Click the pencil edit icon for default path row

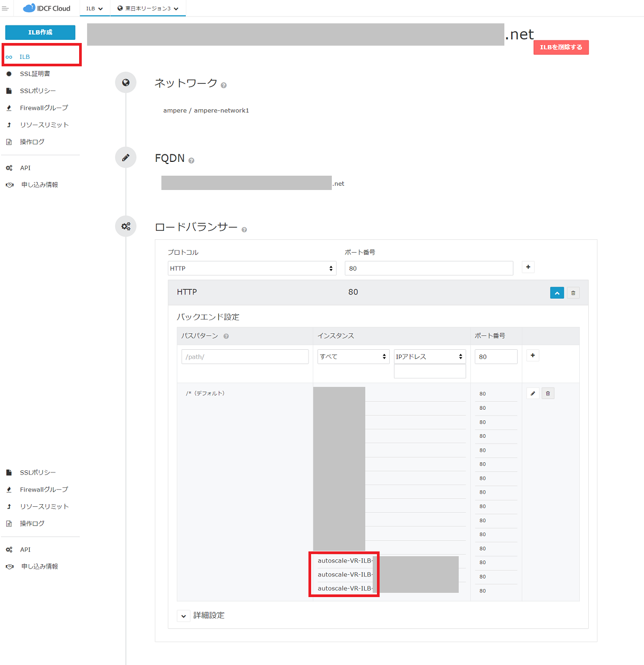pyautogui.click(x=533, y=393)
